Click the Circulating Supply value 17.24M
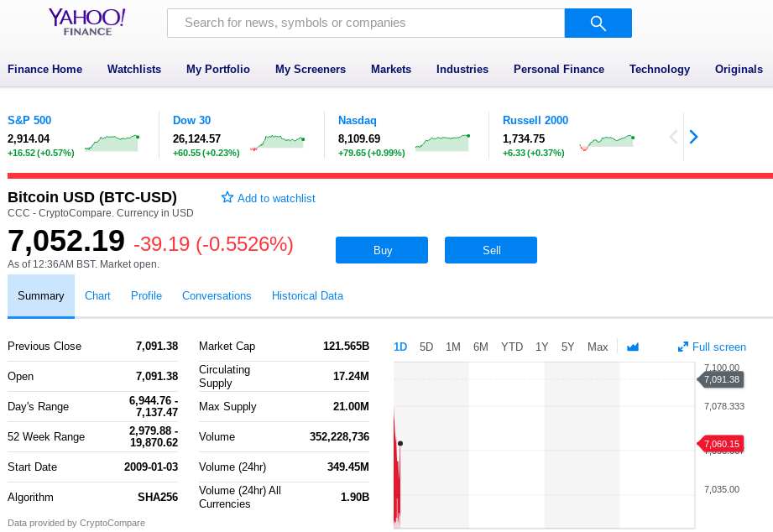The width and height of the screenshot is (773, 532). pos(351,376)
